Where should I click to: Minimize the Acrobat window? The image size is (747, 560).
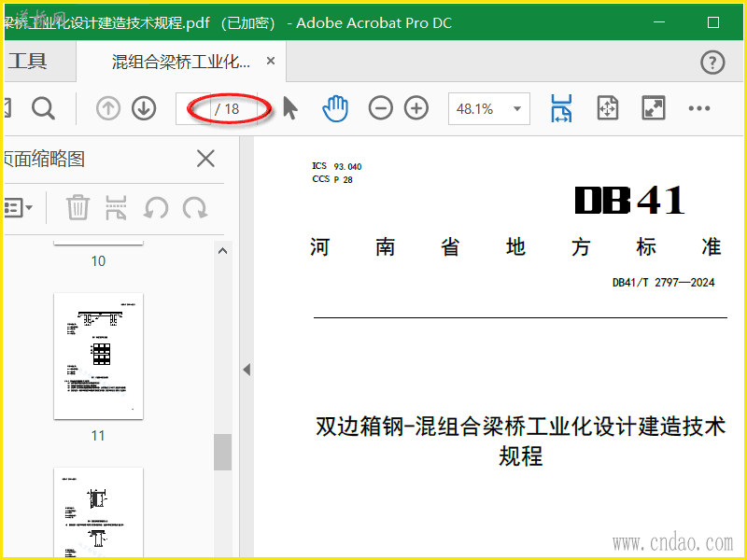[x=659, y=22]
